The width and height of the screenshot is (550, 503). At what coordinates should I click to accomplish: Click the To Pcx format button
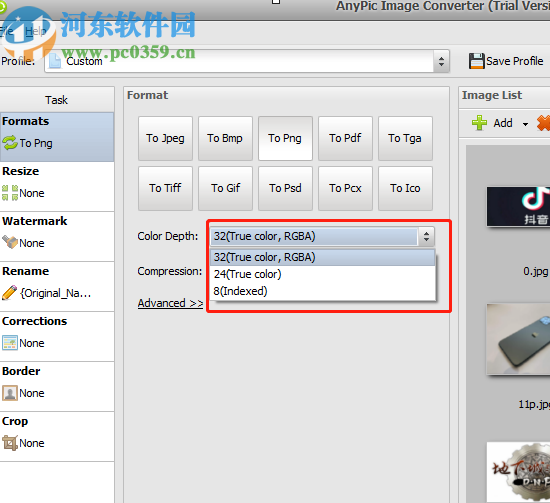345,188
